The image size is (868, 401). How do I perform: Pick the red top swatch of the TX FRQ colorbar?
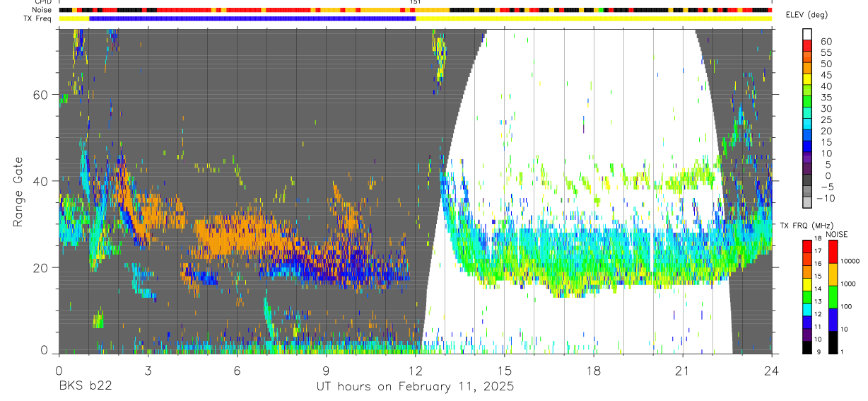(x=807, y=247)
